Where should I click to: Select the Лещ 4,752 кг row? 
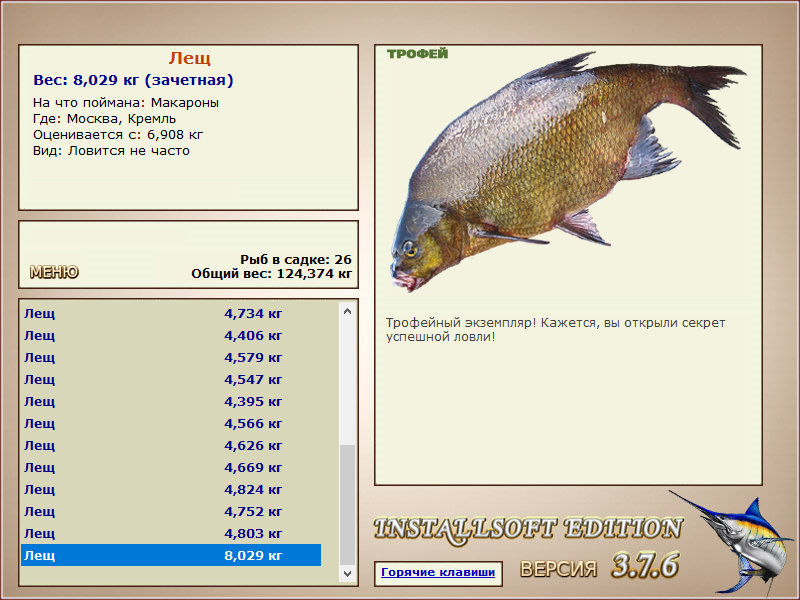pyautogui.click(x=171, y=511)
